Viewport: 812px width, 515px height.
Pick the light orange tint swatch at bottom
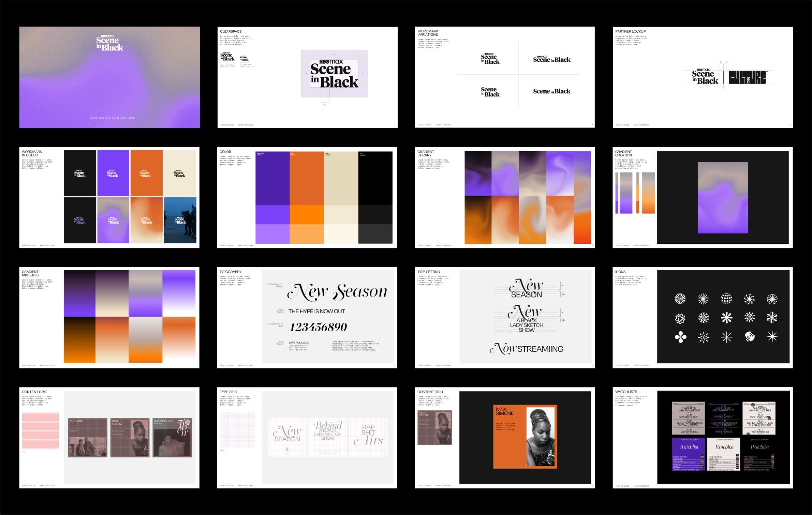pyautogui.click(x=307, y=234)
